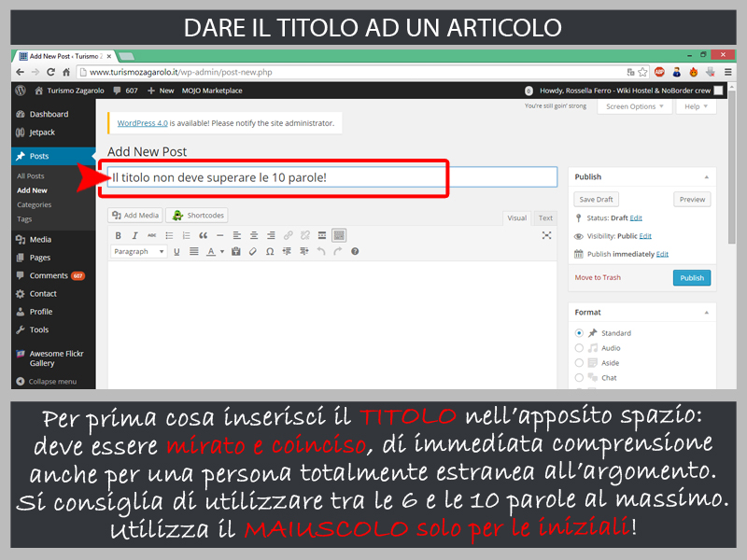
Task: Toggle bold formatting in the editor toolbar
Action: tap(118, 235)
